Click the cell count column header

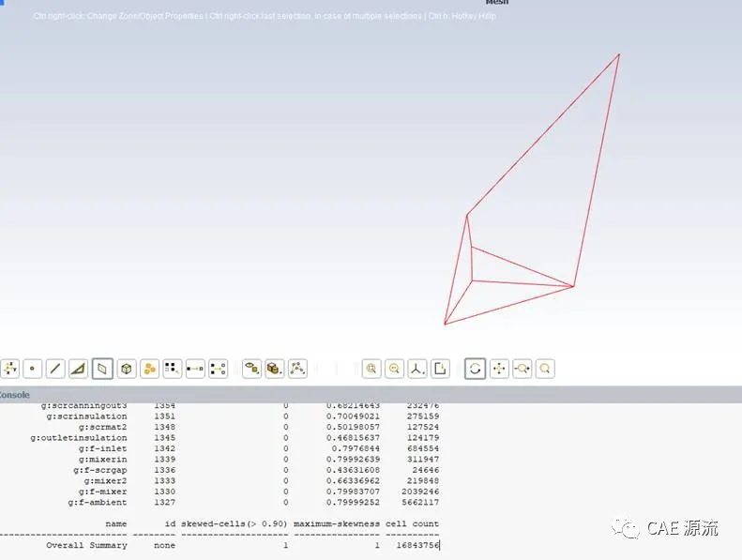coord(412,524)
